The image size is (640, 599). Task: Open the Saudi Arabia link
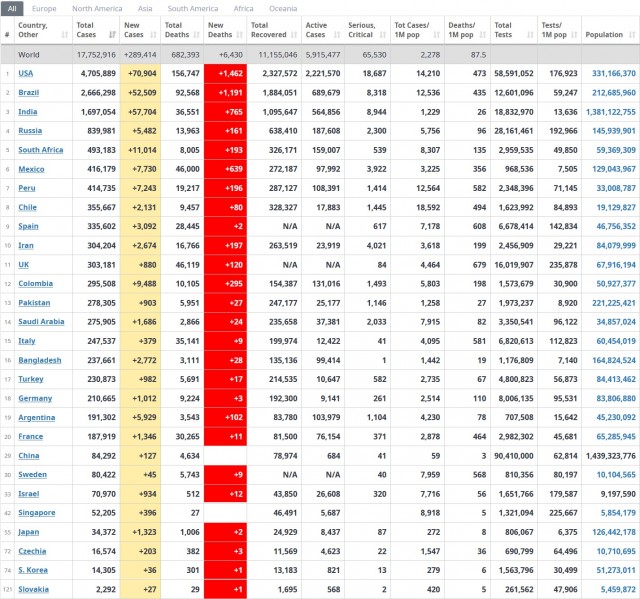[x=41, y=322]
